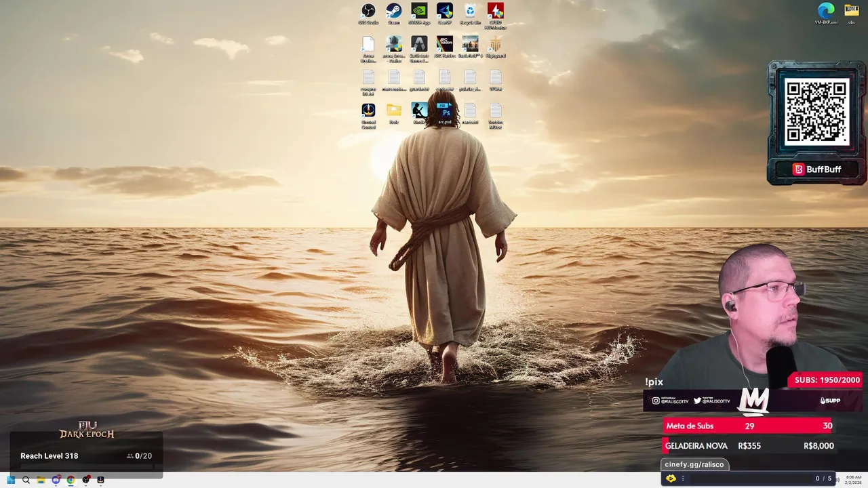This screenshot has height=488, width=868.
Task: Click the yellow cloud play icon
Action: click(x=671, y=479)
